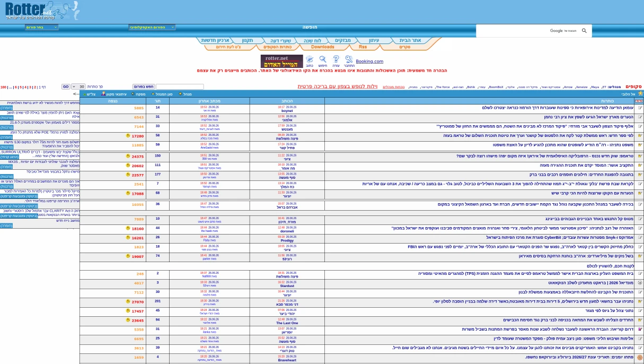Image resolution: width=644 pixels, height=364 pixels.
Task: Click the חפש בפורום search button
Action: [144, 86]
